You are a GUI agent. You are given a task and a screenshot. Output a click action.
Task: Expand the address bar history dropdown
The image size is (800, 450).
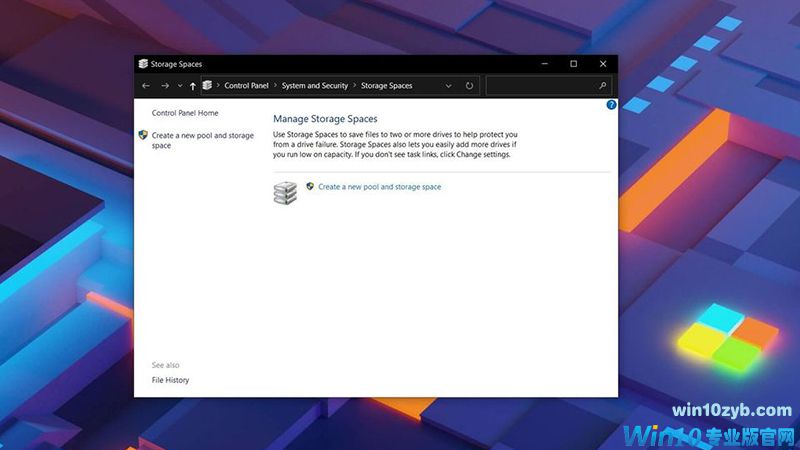[448, 86]
